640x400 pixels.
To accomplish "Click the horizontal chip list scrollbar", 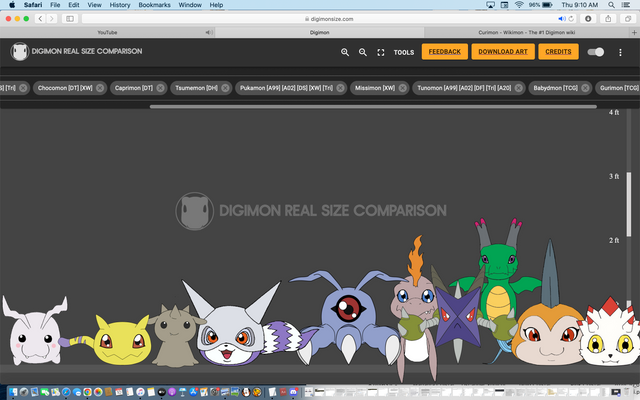I will [373, 107].
